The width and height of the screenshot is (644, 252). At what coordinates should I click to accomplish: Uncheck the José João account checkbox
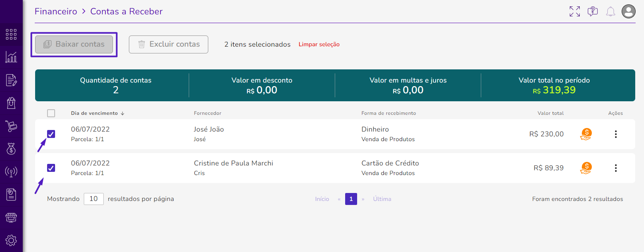tap(51, 134)
